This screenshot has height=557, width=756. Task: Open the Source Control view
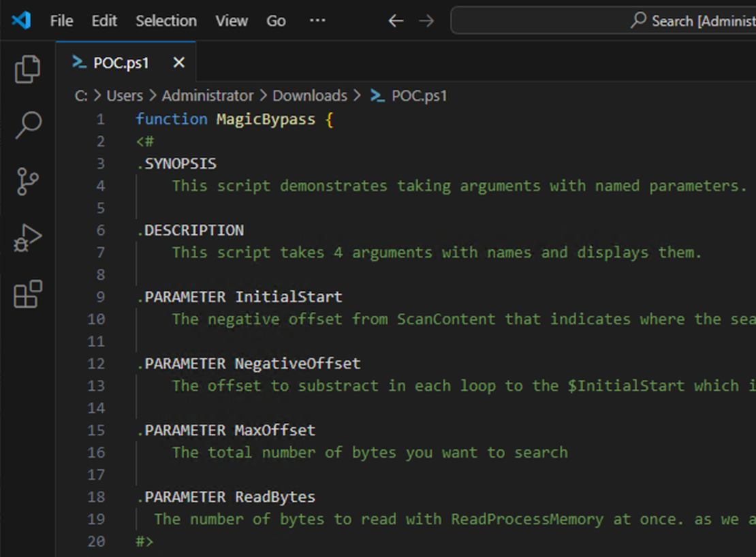coord(27,181)
